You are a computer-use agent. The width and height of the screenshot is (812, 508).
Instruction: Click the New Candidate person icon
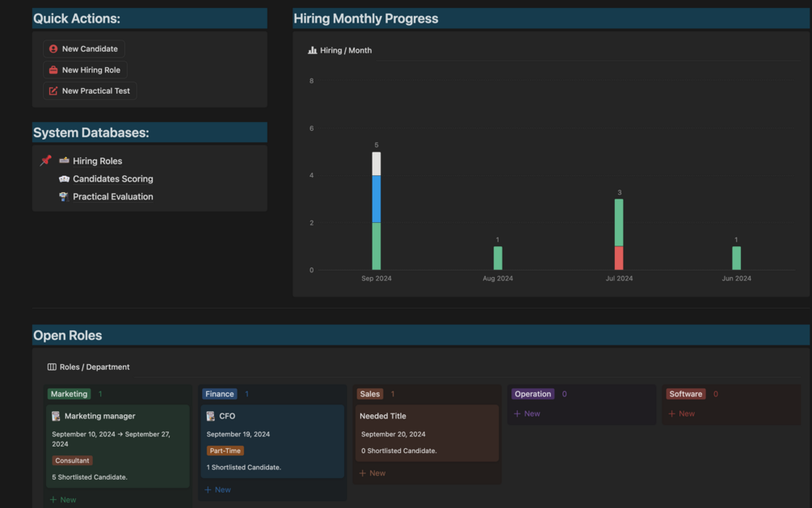53,48
